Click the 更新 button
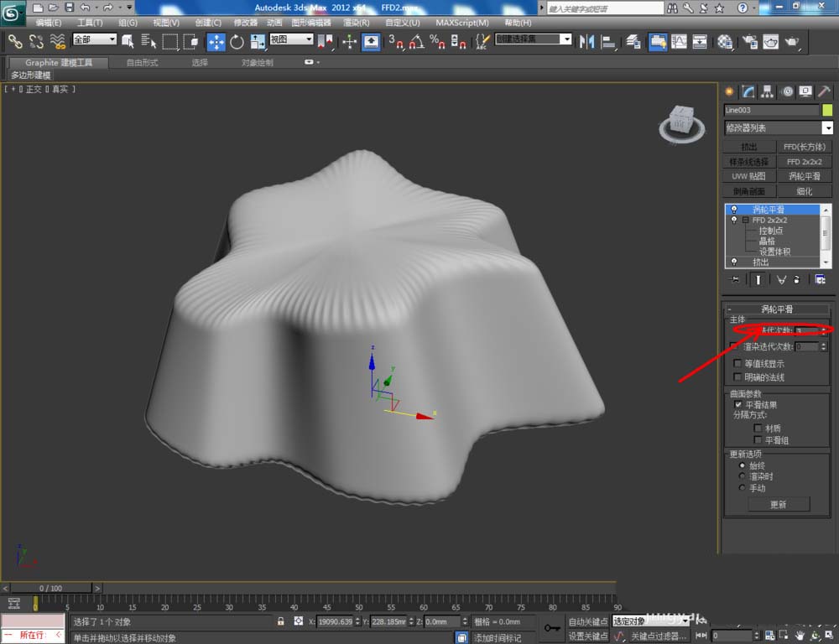Image resolution: width=839 pixels, height=644 pixels. [779, 505]
